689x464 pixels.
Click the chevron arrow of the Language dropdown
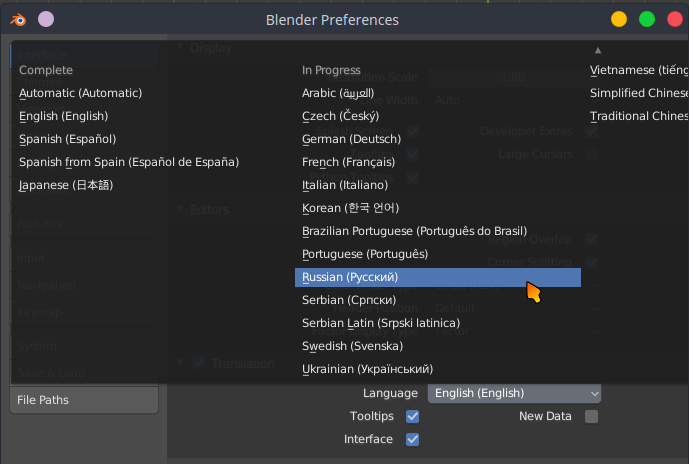(595, 394)
